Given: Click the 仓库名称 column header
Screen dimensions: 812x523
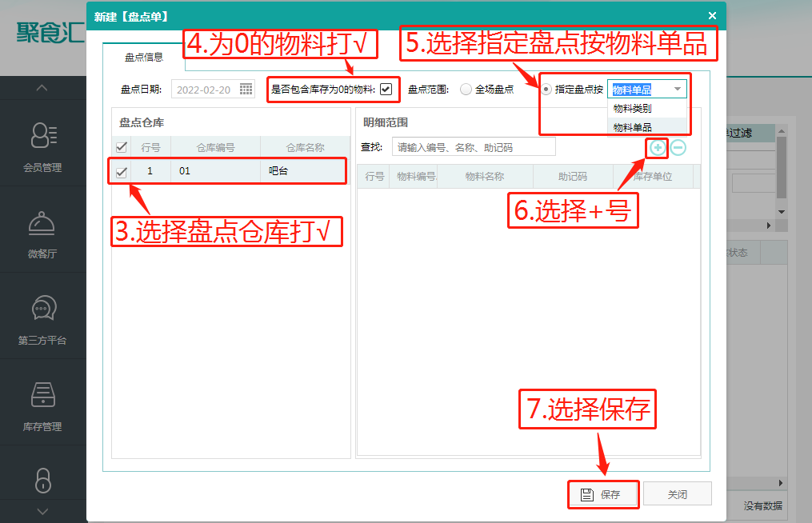Looking at the screenshot, I should coord(306,148).
